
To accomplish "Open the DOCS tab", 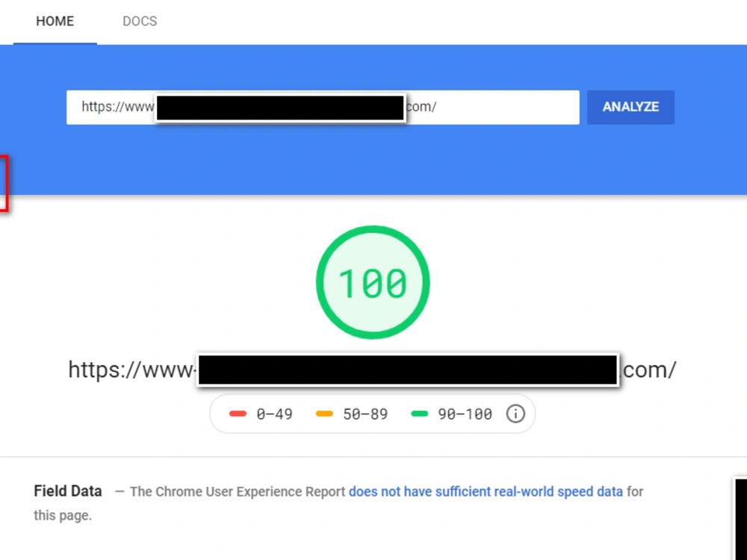I will tap(140, 22).
